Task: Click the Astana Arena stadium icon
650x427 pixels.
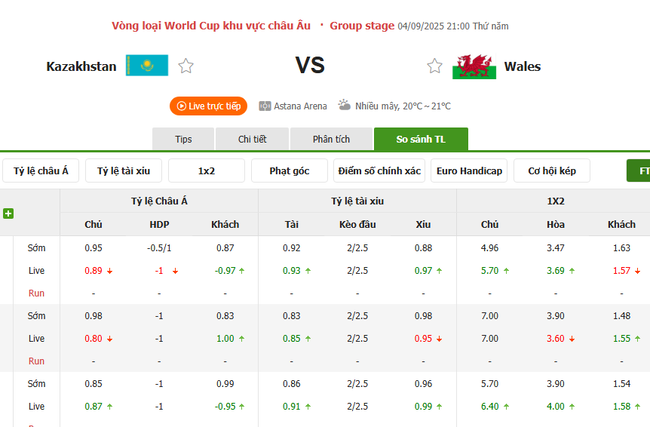Action: click(x=265, y=105)
